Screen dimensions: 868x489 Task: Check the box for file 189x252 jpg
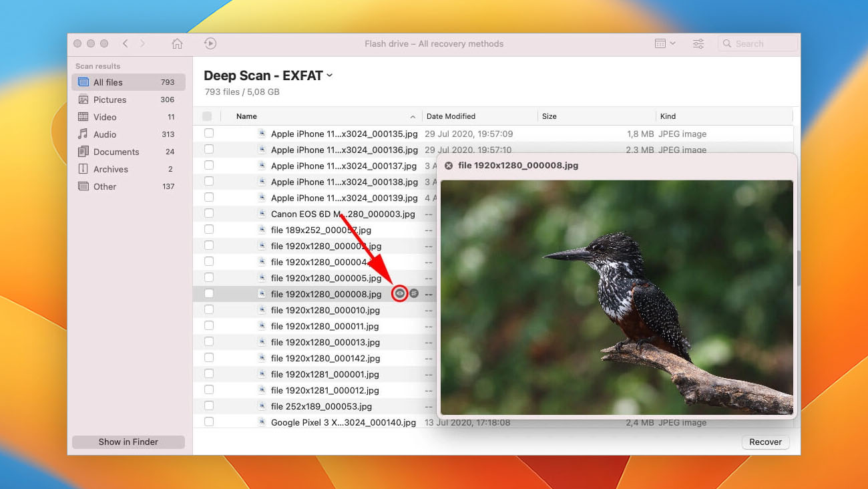209,229
